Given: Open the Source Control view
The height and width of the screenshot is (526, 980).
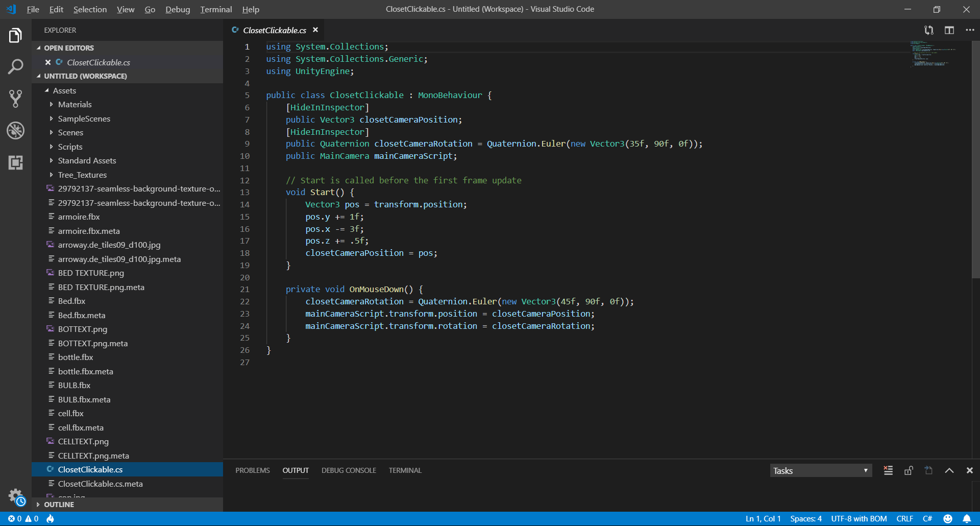Looking at the screenshot, I should tap(15, 99).
